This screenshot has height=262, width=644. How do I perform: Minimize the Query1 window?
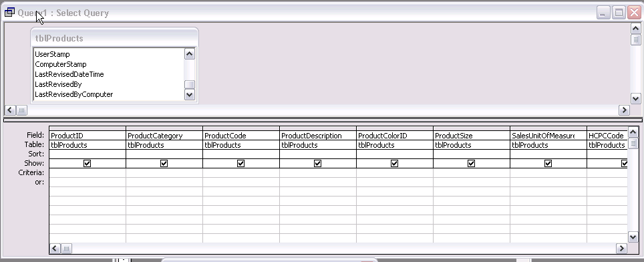coord(603,13)
